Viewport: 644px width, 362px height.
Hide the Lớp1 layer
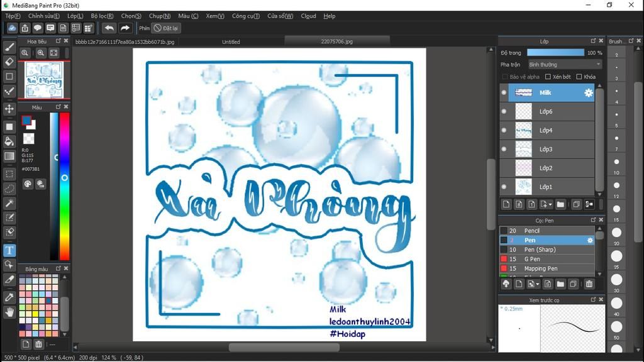coord(504,187)
